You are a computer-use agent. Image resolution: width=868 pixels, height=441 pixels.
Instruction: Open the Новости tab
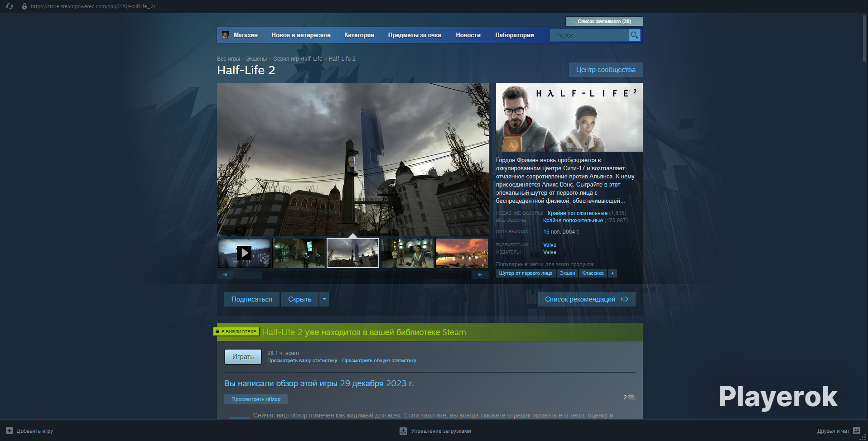click(x=468, y=35)
